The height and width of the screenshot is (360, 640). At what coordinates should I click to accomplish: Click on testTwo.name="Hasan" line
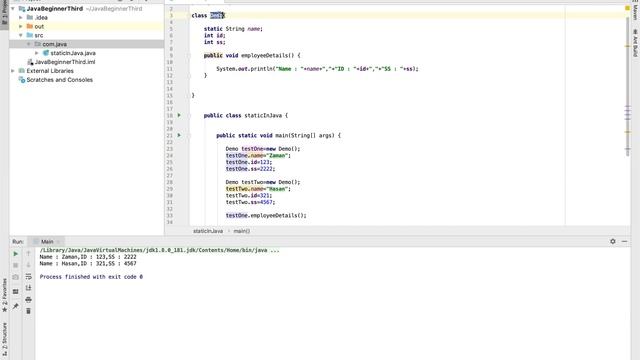click(x=258, y=189)
